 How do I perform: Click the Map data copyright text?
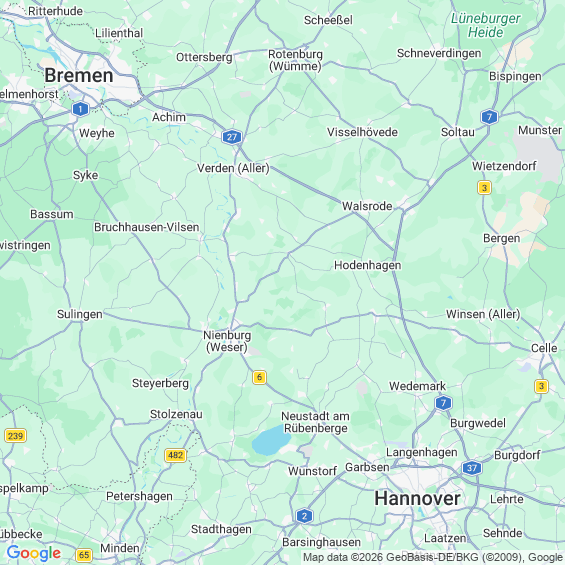coord(433,557)
